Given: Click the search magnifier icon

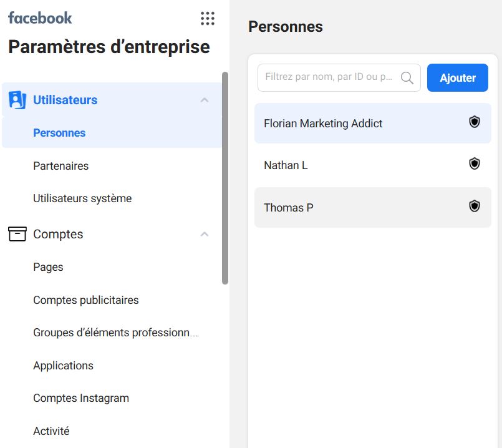Looking at the screenshot, I should click(407, 78).
